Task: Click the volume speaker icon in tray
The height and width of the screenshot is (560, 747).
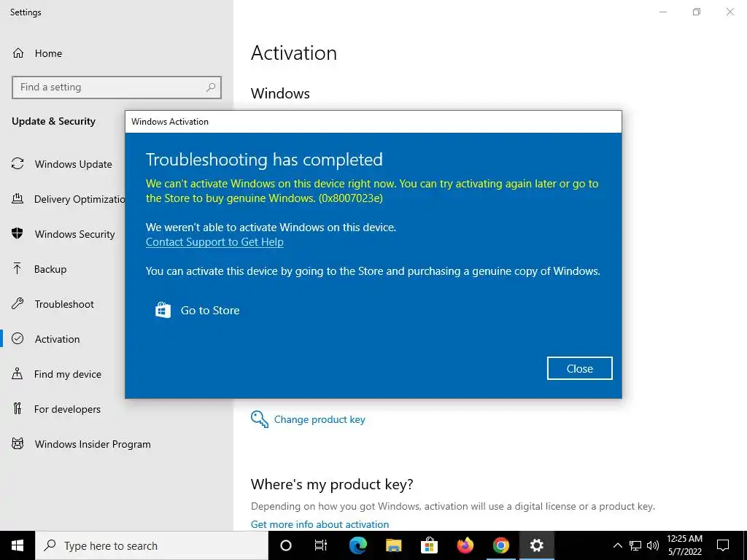Action: pyautogui.click(x=653, y=545)
